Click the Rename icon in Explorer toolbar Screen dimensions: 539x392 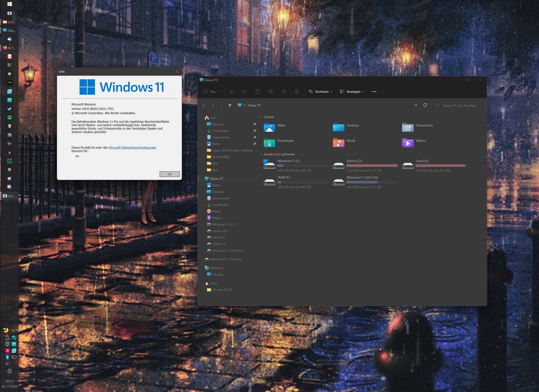[x=270, y=91]
